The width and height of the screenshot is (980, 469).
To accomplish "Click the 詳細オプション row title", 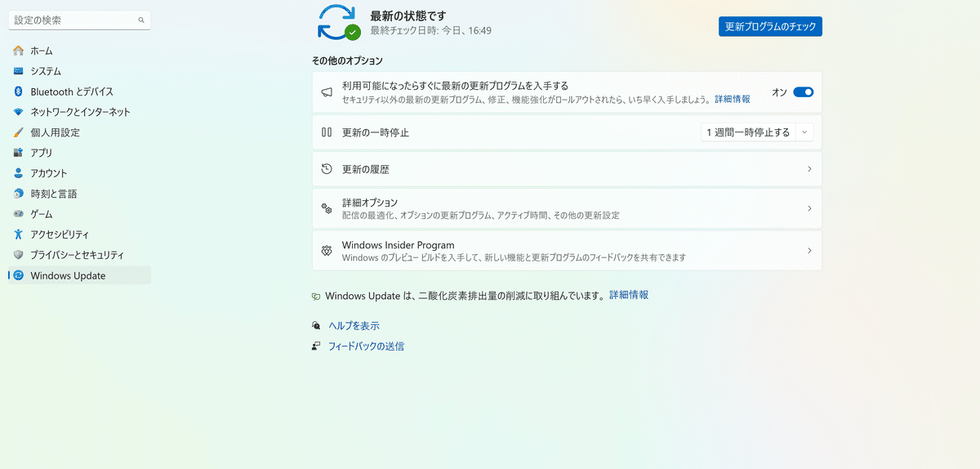I will pos(370,202).
